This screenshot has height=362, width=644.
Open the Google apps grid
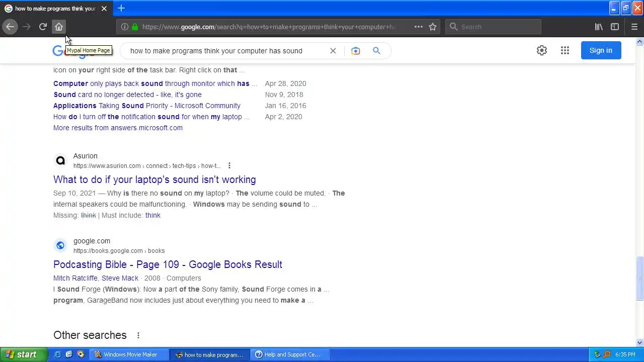pos(565,50)
